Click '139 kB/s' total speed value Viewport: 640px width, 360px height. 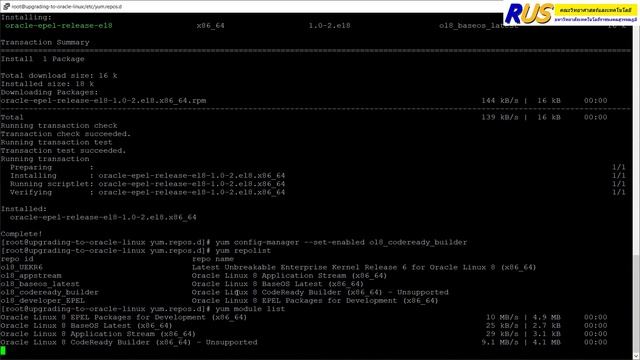click(500, 118)
